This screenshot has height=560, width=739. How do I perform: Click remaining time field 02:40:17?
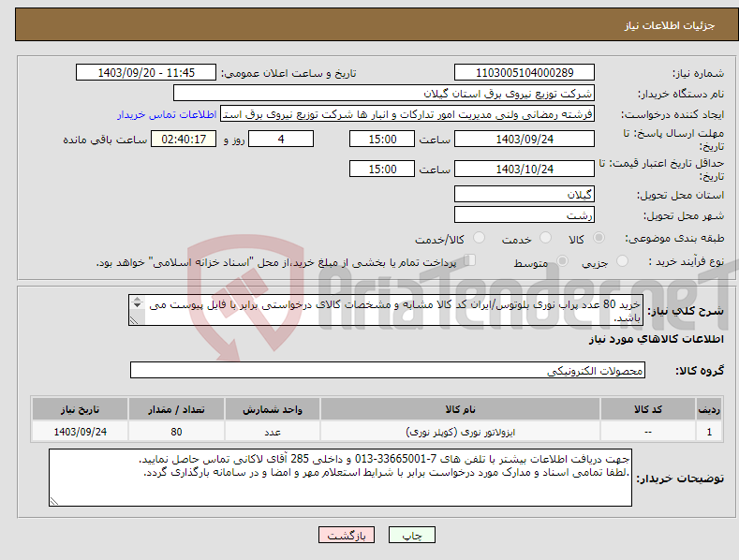pos(184,139)
